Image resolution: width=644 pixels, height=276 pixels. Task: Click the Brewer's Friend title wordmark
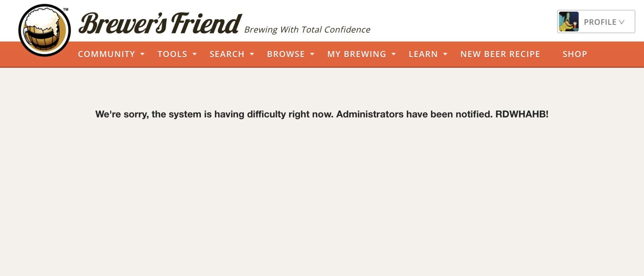click(x=160, y=24)
